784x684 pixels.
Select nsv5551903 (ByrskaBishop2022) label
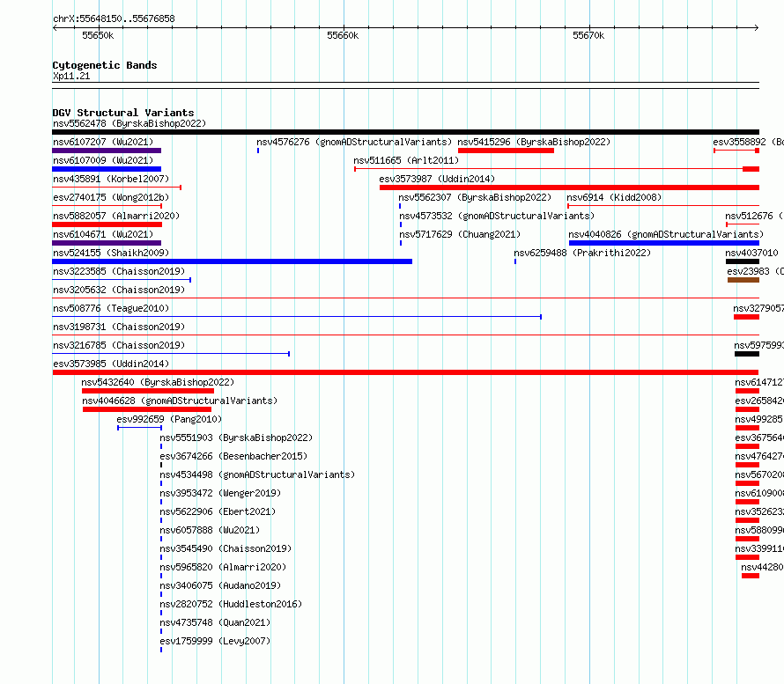point(236,438)
